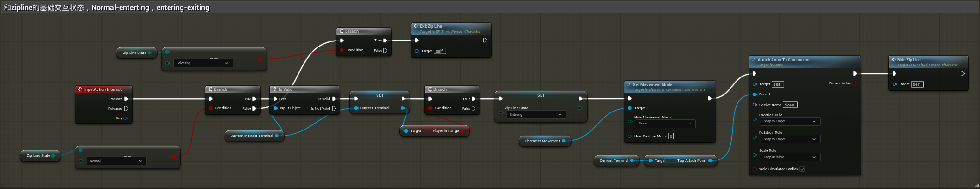Screen dimensions: 980x189
Task: Click the Target pin on Set Movement Mode
Action: point(630,108)
